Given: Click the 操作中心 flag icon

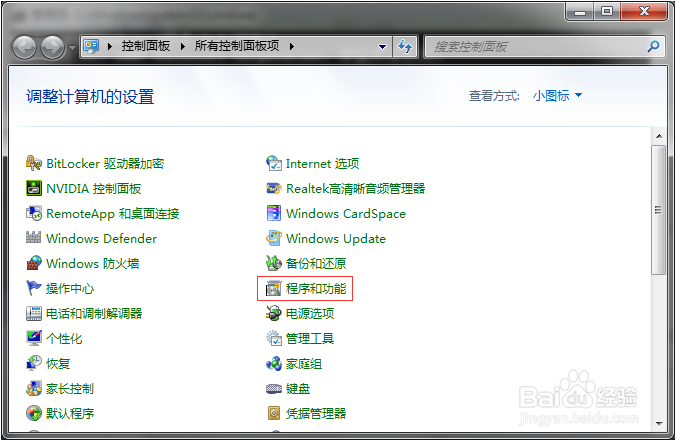Looking at the screenshot, I should click(34, 288).
